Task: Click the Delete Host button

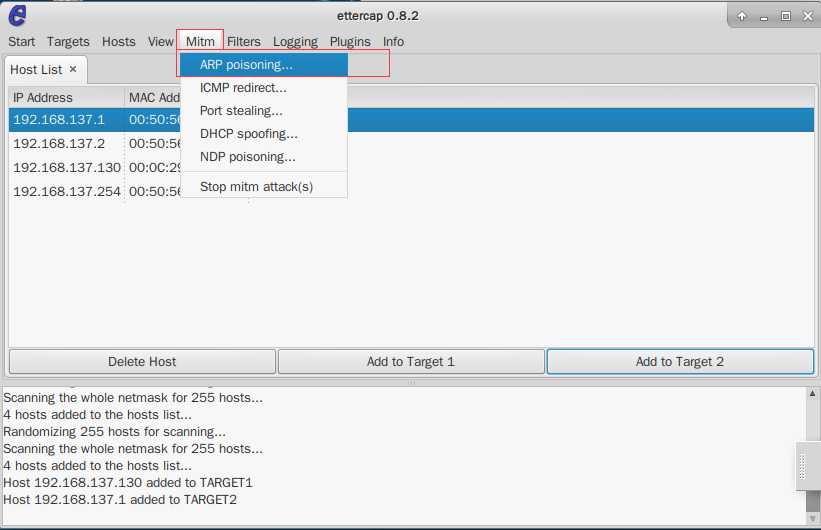Action: [142, 361]
